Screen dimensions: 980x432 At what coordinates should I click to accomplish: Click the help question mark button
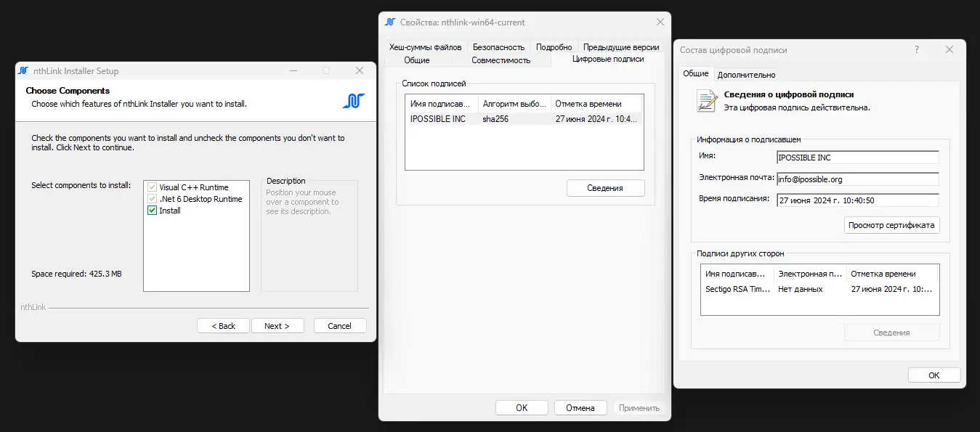click(917, 50)
